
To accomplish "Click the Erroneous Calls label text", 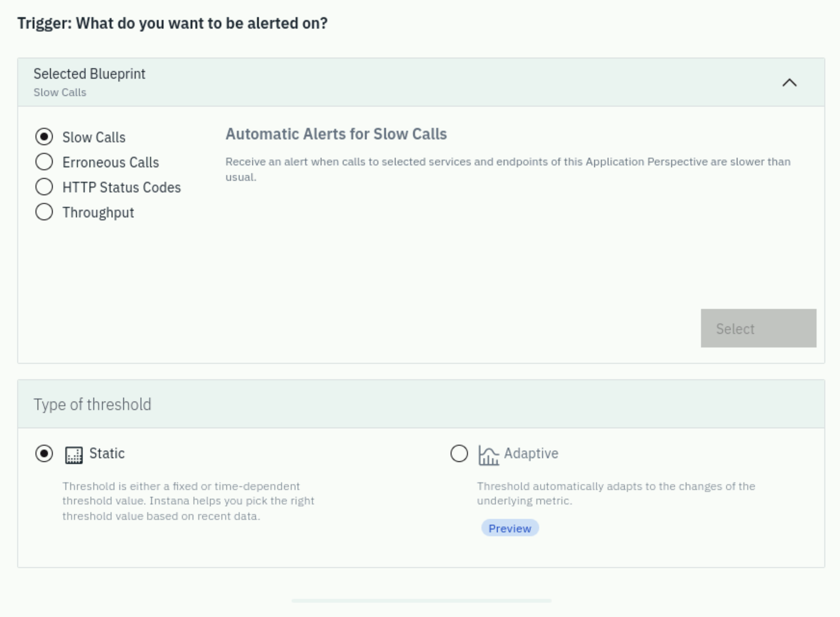I will (111, 162).
